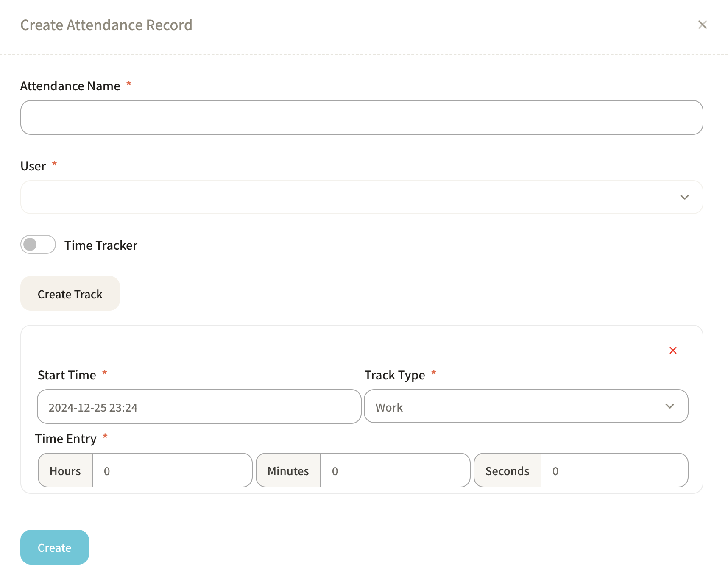Close the Create Attendance Record dialog
This screenshot has height=579, width=728.
click(x=702, y=25)
